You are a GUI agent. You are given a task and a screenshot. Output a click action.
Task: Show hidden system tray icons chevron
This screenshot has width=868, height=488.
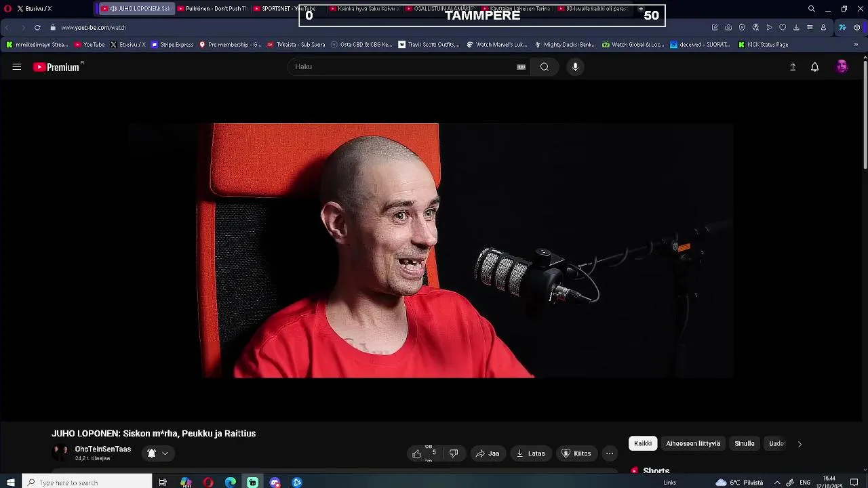(x=777, y=483)
